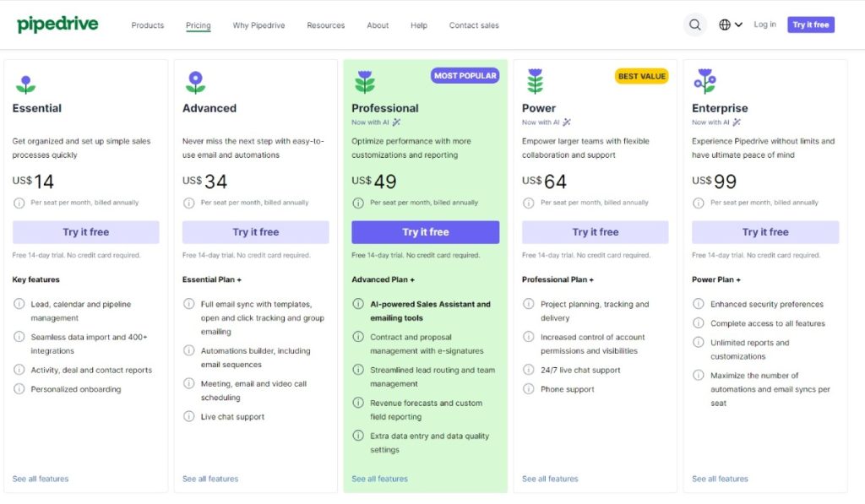See all features of Power plan

(x=550, y=479)
